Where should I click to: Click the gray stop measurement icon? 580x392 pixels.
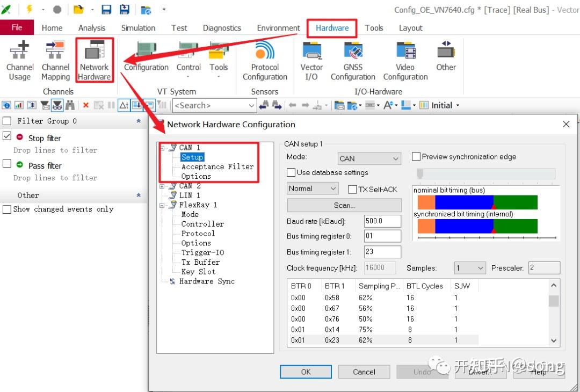click(57, 9)
